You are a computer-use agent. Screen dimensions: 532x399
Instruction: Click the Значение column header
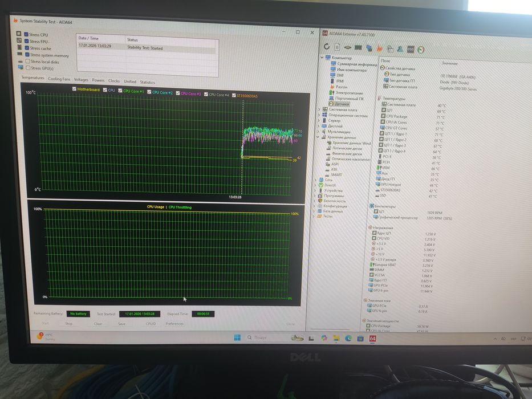click(449, 63)
